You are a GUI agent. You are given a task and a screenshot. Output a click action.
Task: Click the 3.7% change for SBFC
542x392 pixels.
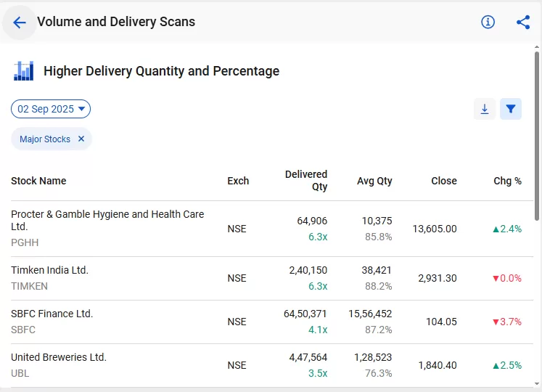(507, 322)
